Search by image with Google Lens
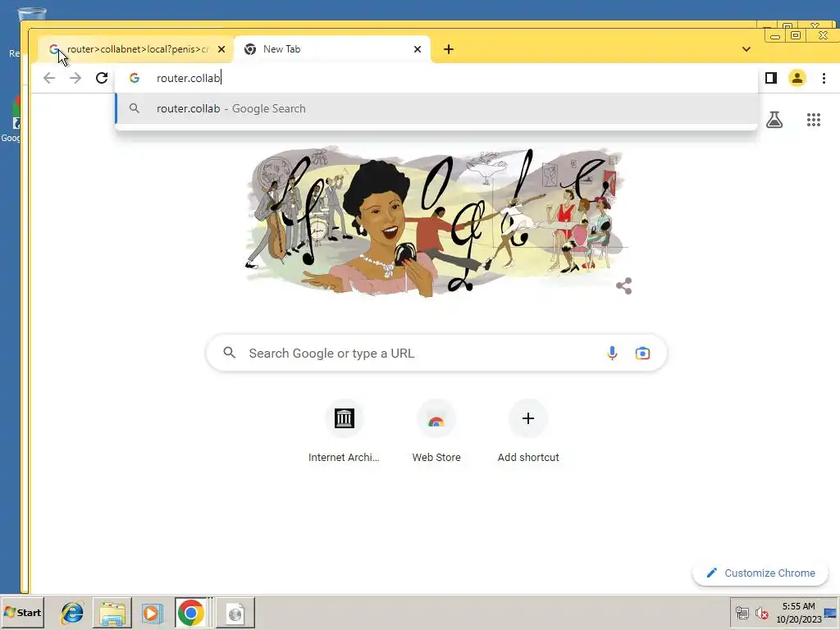The height and width of the screenshot is (630, 840). coord(642,353)
